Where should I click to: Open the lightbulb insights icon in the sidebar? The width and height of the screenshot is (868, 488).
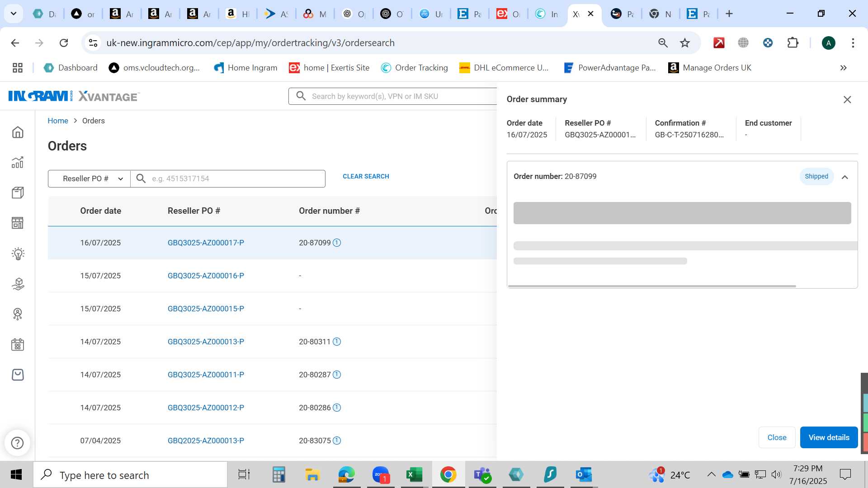click(x=18, y=253)
